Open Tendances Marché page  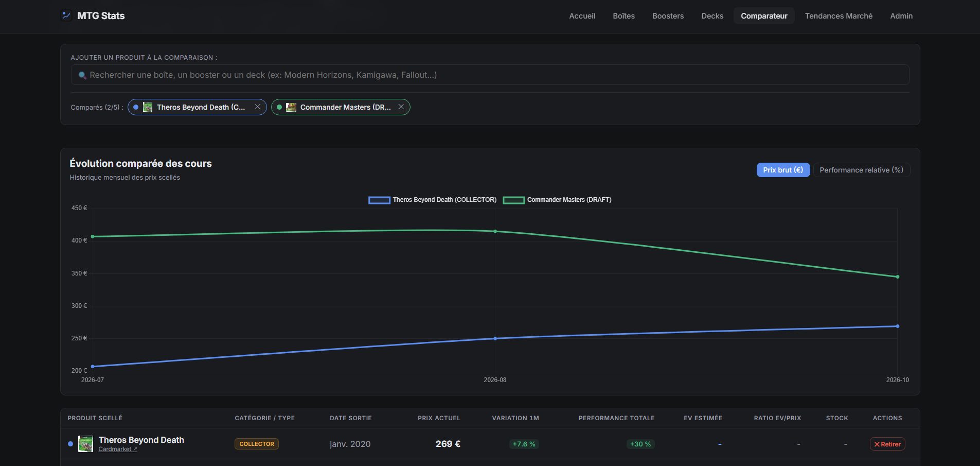click(839, 16)
